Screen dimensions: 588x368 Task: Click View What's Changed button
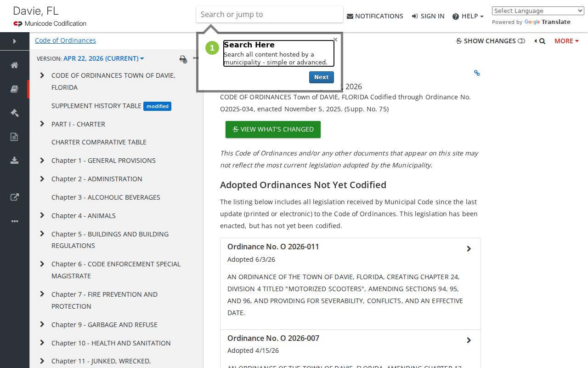273,129
